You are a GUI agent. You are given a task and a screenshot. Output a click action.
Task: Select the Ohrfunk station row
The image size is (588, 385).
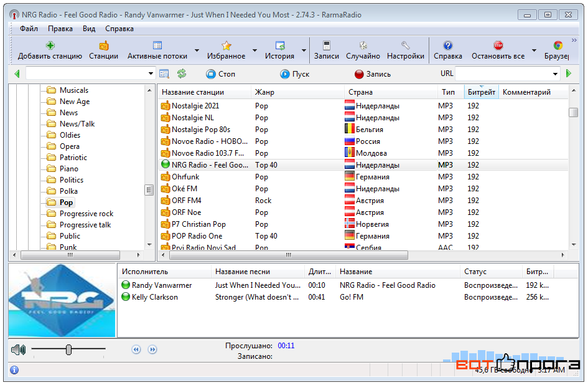coord(363,176)
